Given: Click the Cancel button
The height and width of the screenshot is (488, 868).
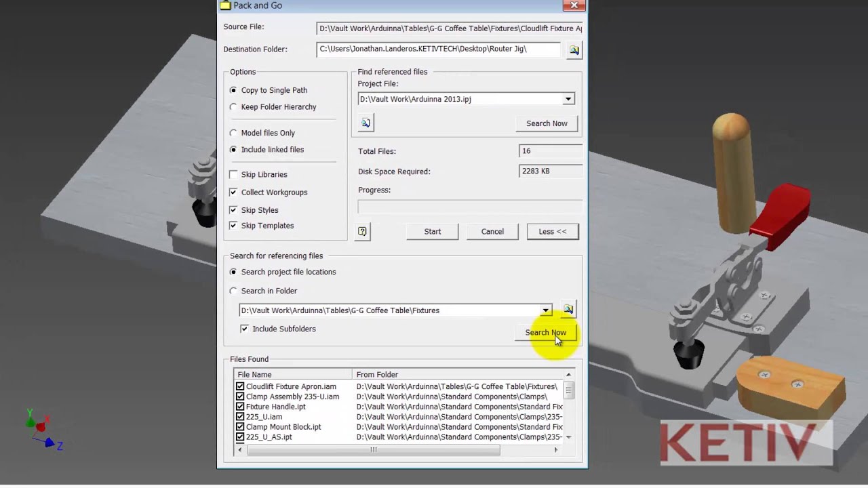Looking at the screenshot, I should [x=492, y=232].
